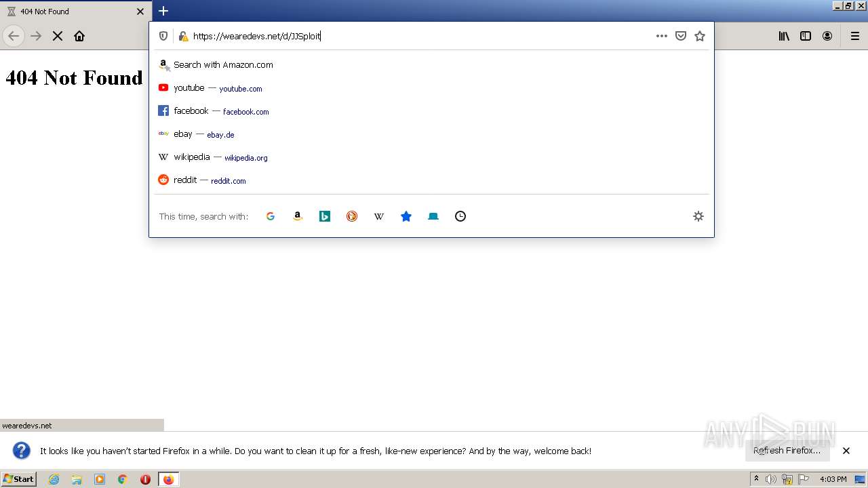The width and height of the screenshot is (868, 488).
Task: Search this time with Bing
Action: [325, 216]
